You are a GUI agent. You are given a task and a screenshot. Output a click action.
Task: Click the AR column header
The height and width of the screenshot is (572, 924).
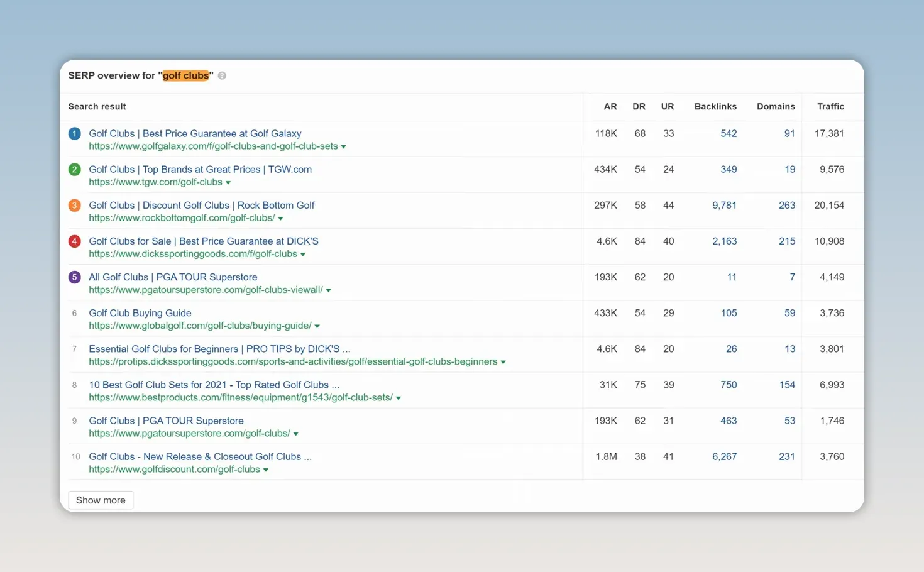coord(610,106)
